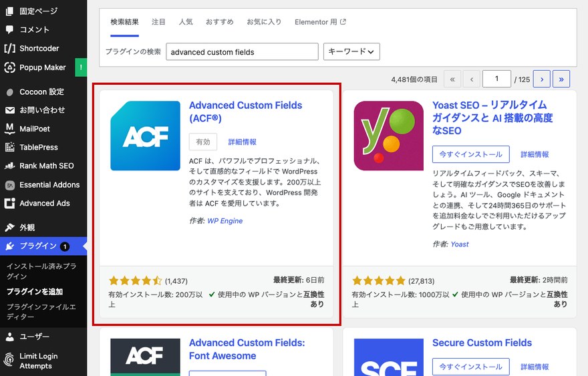Click 今すぐインストール for Secure Custom Fields
Viewport: 588px width, 376px height.
click(470, 367)
